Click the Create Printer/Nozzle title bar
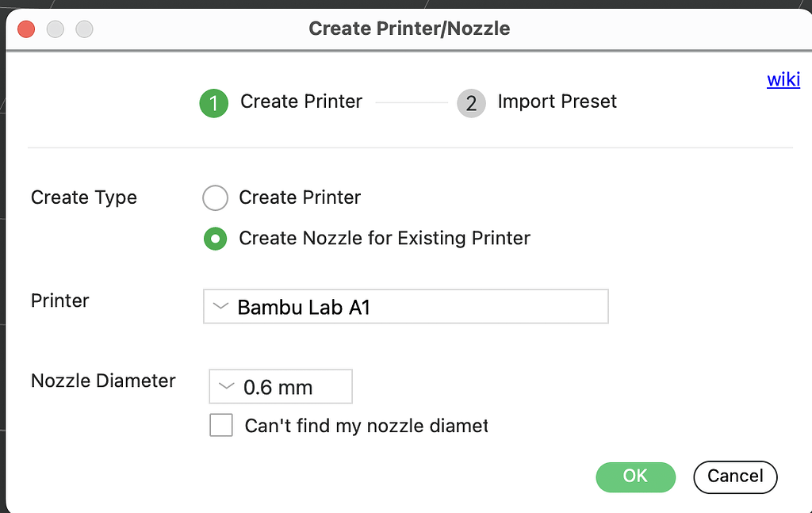812x513 pixels. pyautogui.click(x=409, y=29)
